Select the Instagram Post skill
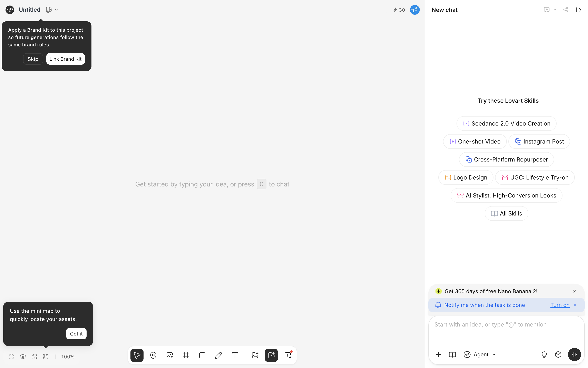 point(539,141)
